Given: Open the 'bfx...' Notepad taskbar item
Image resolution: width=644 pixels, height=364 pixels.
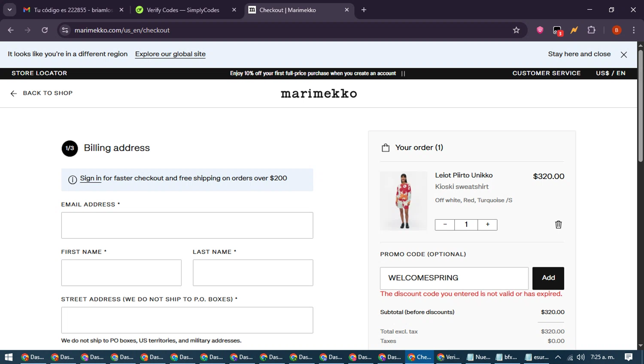Looking at the screenshot, I should pyautogui.click(x=507, y=357).
